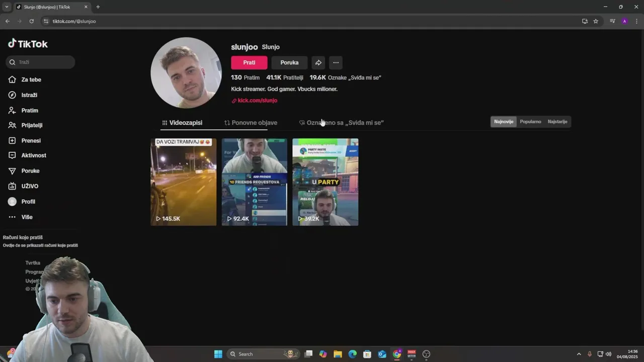Image resolution: width=644 pixels, height=362 pixels.
Task: Click the share arrow icon on profile
Action: (318, 62)
